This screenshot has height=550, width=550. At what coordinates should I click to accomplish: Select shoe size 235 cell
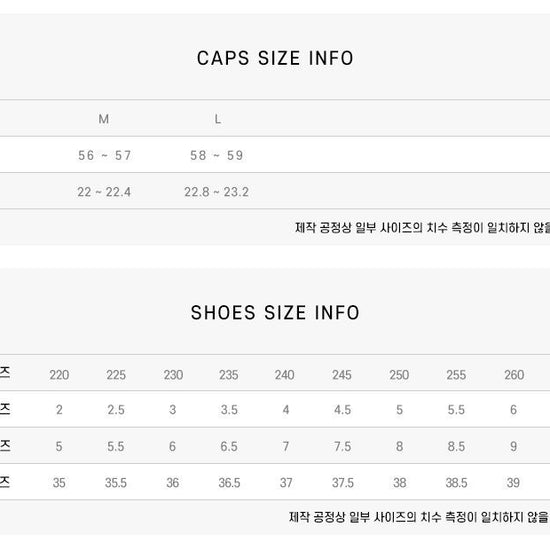pos(229,375)
